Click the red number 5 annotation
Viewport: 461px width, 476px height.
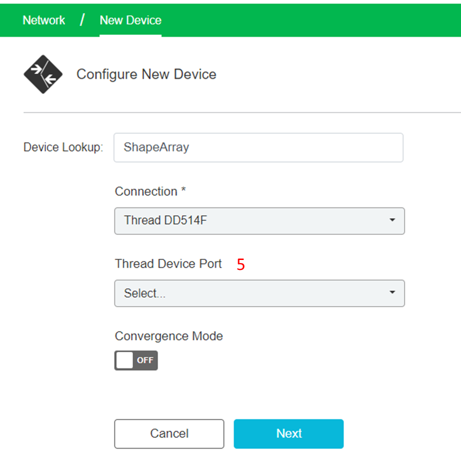pos(240,264)
